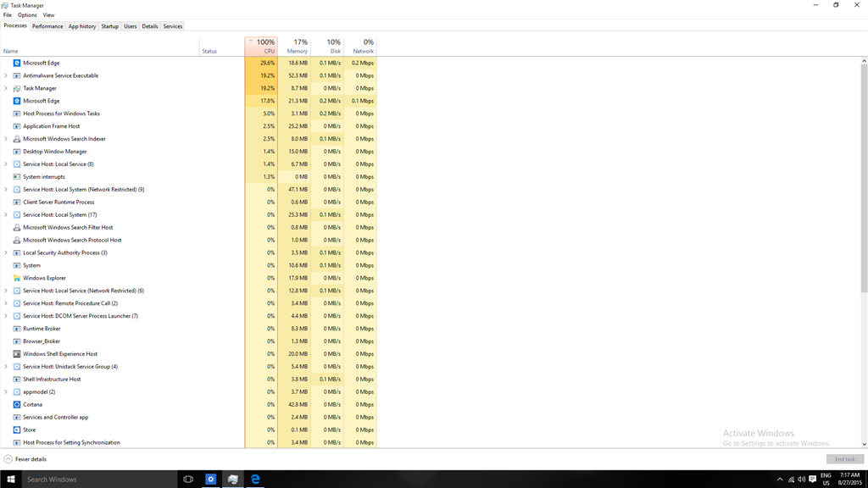Click the Task View icon on taskbar
The image size is (868, 488).
click(x=186, y=479)
